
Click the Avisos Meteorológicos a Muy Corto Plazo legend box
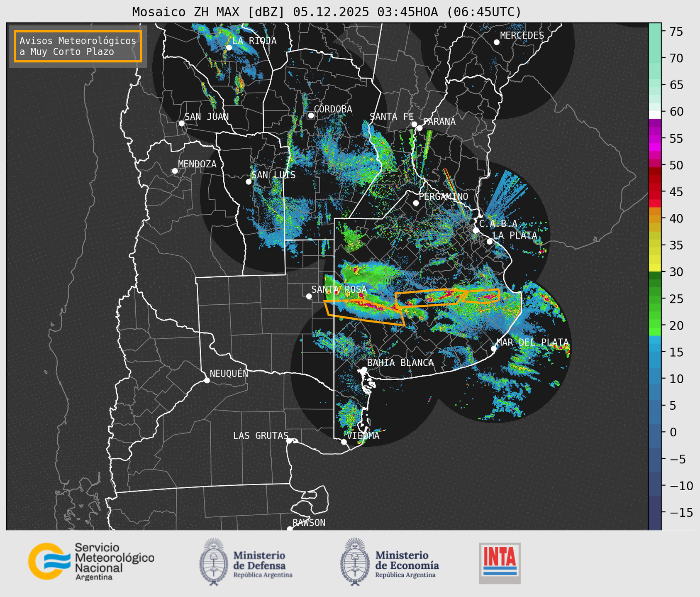[78, 46]
